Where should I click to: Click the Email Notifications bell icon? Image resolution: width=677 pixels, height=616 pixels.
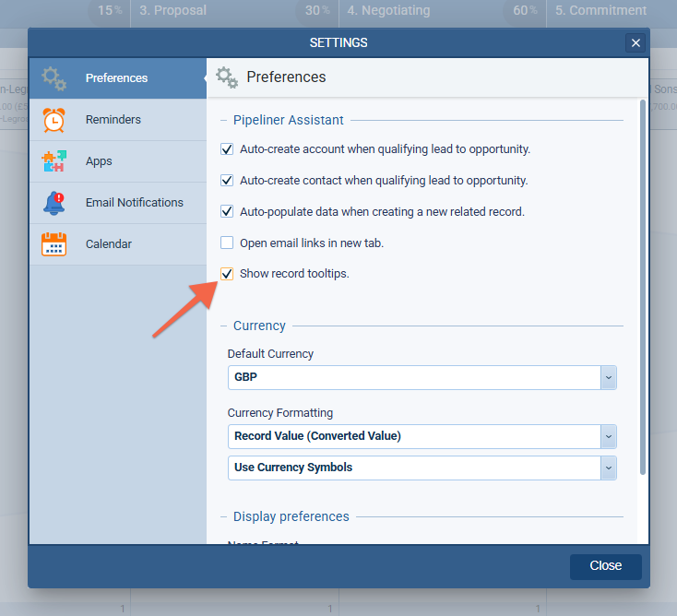pos(54,203)
